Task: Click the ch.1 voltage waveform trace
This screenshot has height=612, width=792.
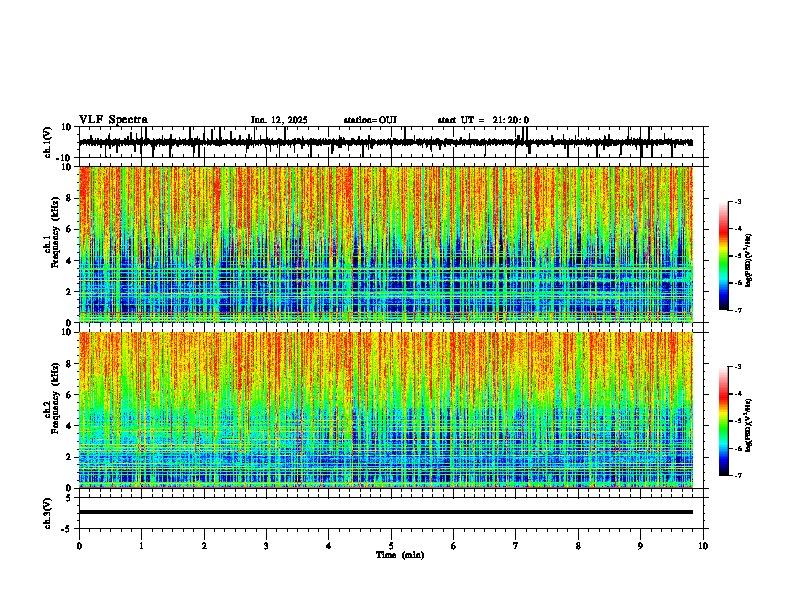Action: (x=386, y=142)
